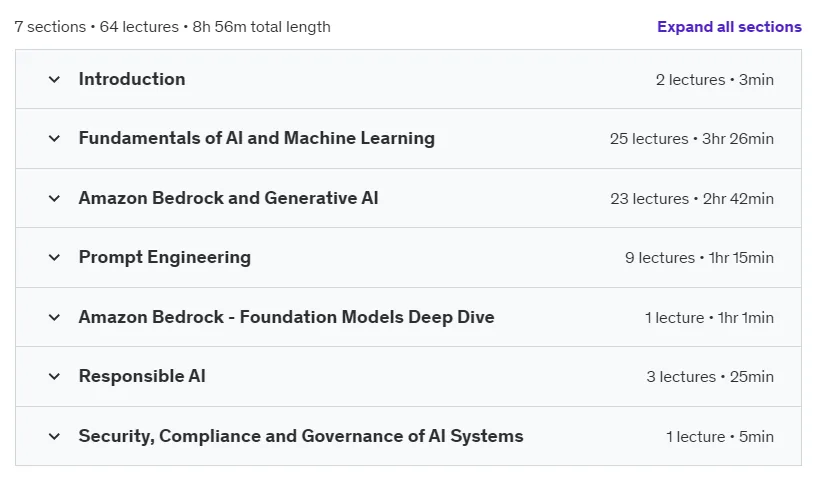The image size is (816, 479).
Task: Expand chevron for Foundation Models Deep Dive
Action: (54, 317)
